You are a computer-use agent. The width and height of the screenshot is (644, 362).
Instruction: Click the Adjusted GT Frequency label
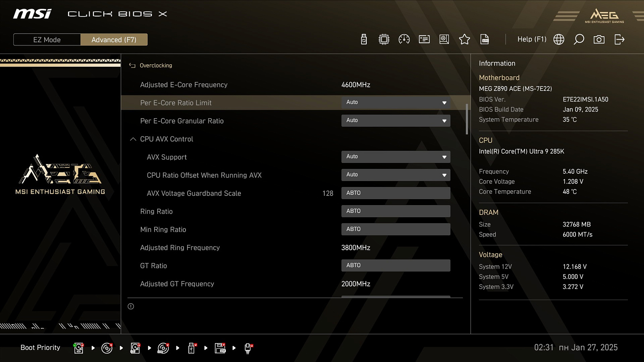click(177, 284)
